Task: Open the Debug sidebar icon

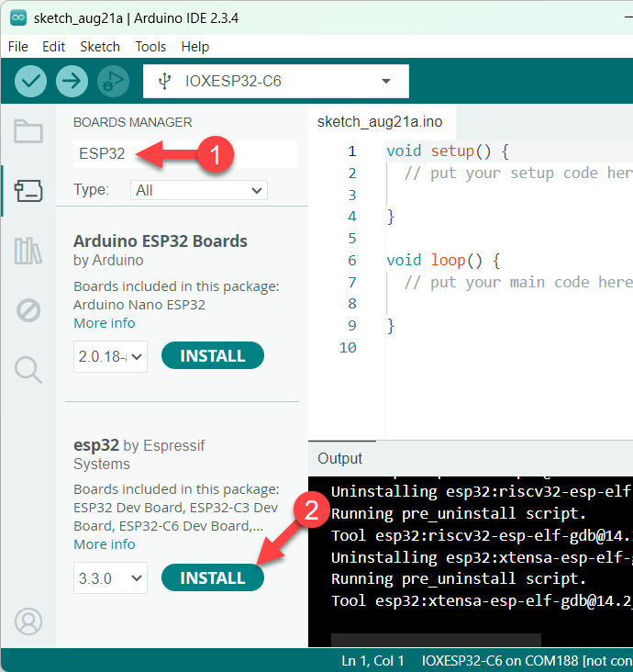Action: (x=28, y=310)
